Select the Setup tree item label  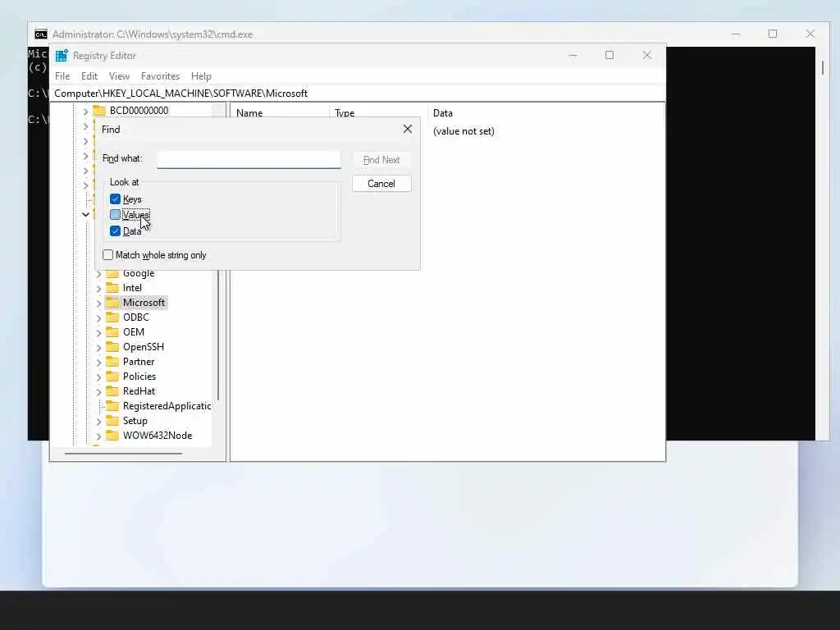[135, 421]
